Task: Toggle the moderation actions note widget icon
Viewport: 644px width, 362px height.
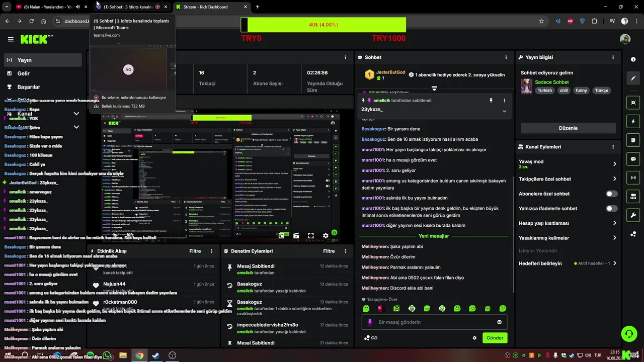Action: click(x=633, y=140)
